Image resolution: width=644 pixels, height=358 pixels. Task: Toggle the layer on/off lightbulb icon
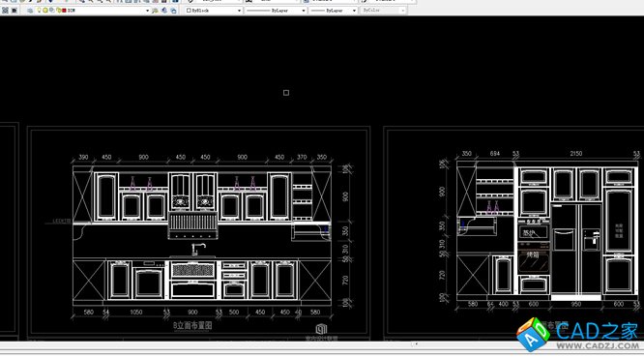(39, 11)
